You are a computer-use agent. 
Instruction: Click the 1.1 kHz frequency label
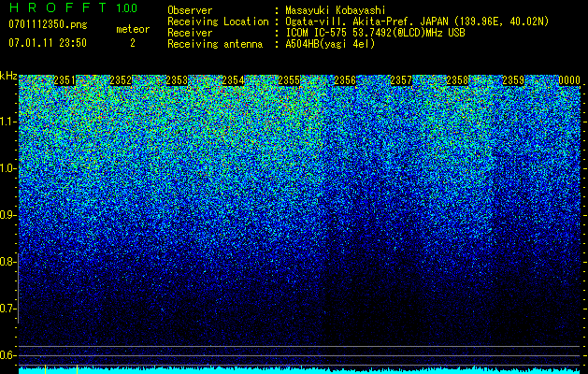[7, 122]
